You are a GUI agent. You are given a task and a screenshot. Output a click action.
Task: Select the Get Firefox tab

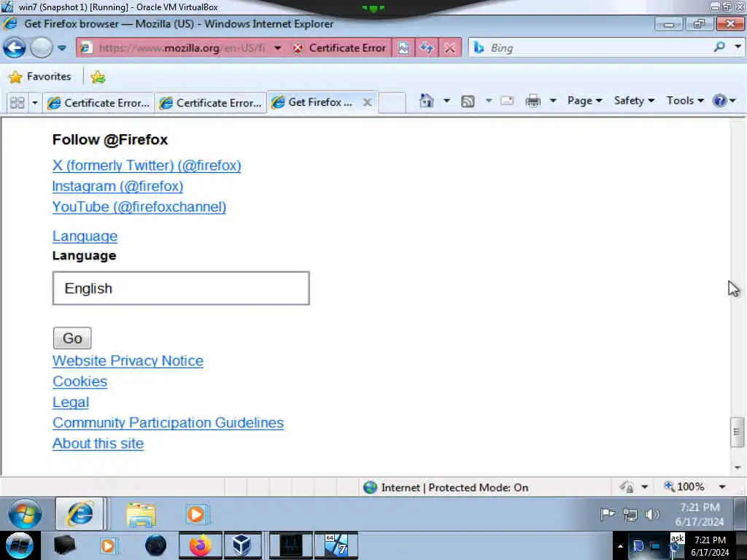314,102
